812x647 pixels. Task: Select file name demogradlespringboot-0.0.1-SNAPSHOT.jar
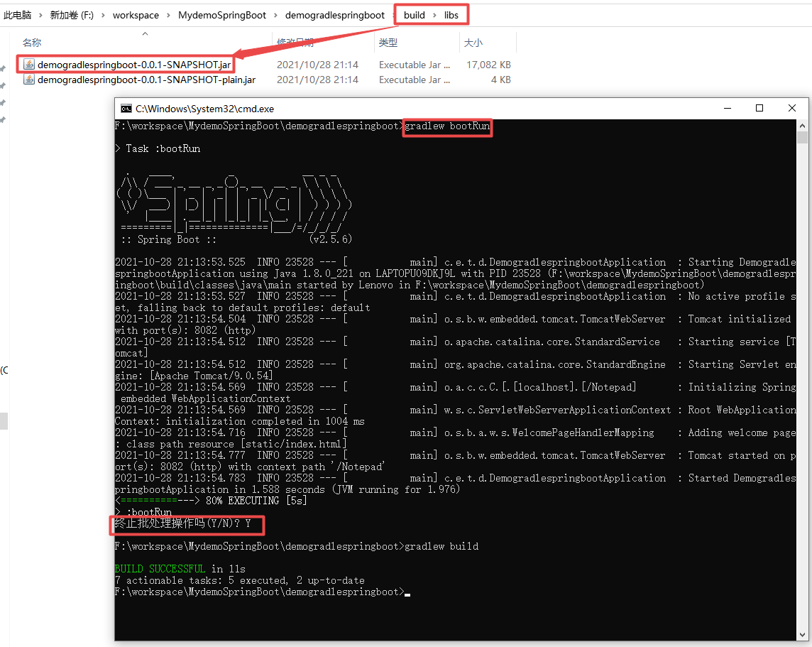tap(134, 64)
